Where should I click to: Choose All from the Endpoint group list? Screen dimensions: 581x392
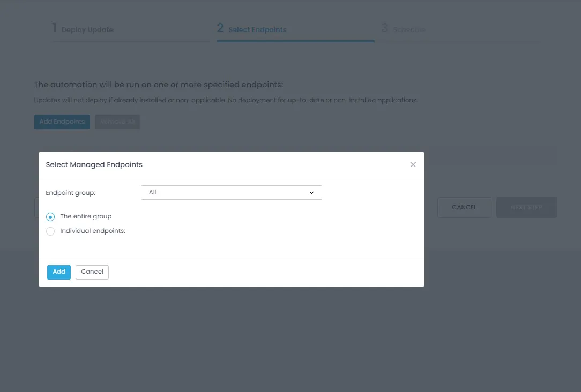(x=231, y=192)
